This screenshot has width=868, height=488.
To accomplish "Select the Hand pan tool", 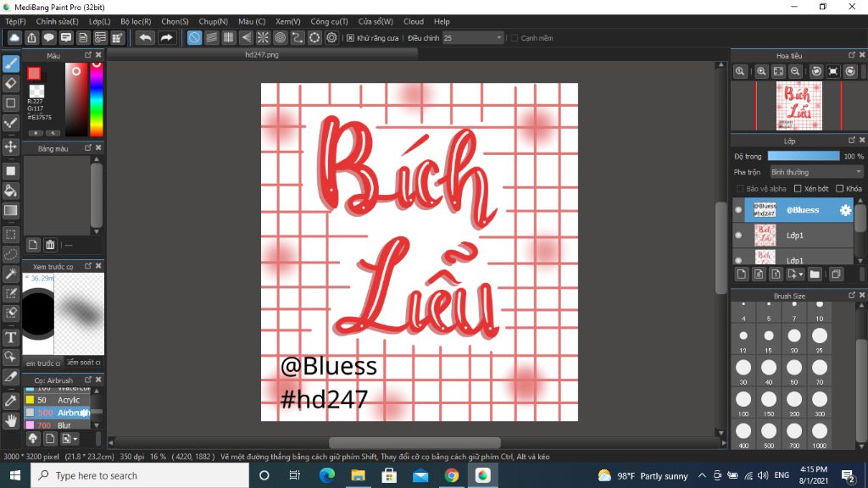I will pos(10,421).
